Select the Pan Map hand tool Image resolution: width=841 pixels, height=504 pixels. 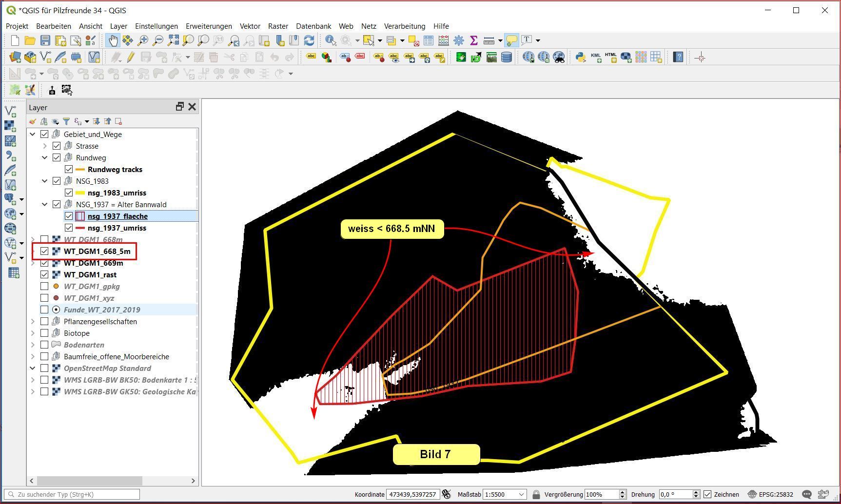tap(113, 40)
